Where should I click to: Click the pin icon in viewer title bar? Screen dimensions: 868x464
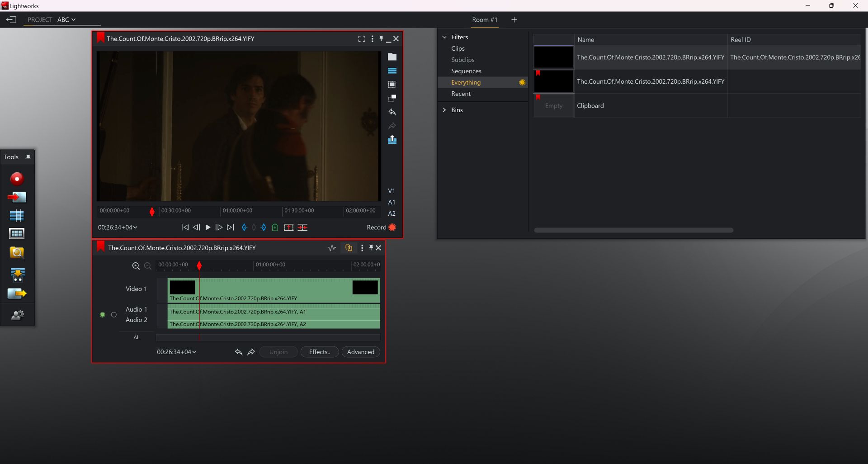click(381, 38)
